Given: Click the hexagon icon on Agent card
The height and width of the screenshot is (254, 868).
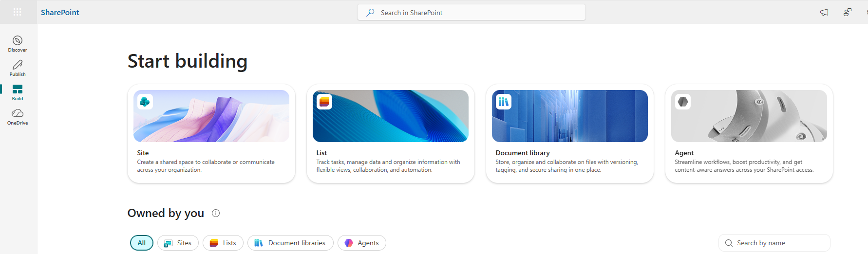Looking at the screenshot, I should 683,102.
